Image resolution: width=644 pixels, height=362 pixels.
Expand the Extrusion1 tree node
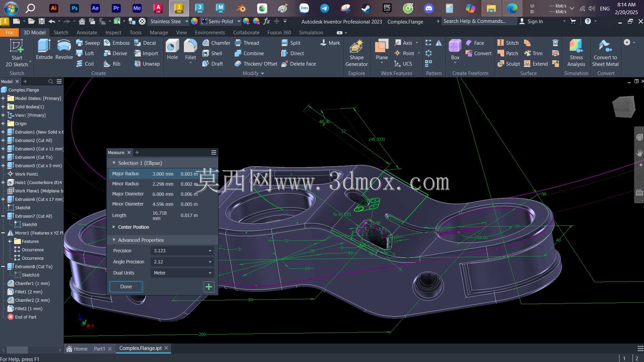pyautogui.click(x=3, y=132)
